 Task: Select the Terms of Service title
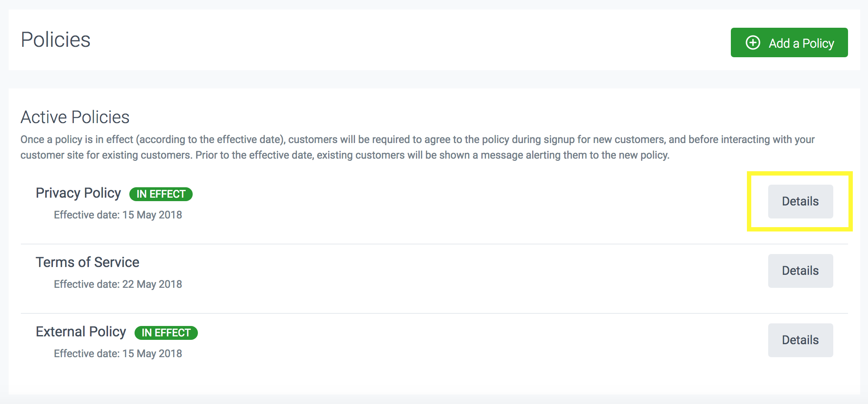point(87,262)
